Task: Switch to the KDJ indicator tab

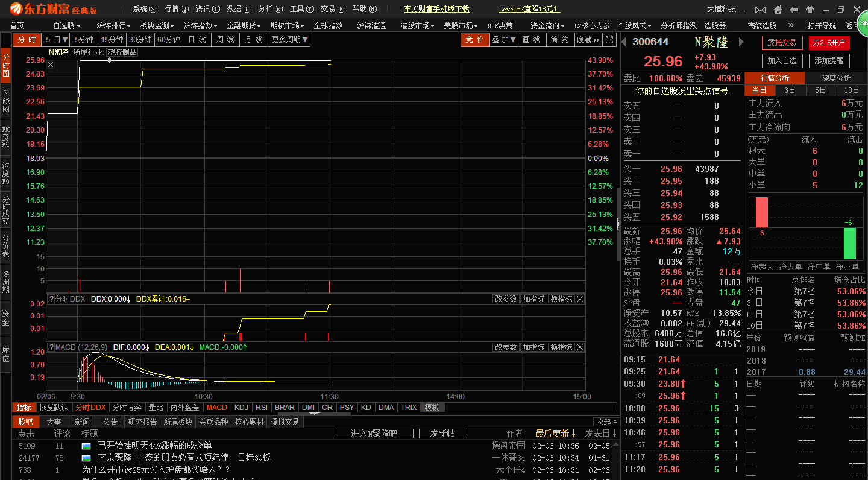Action: coord(241,408)
